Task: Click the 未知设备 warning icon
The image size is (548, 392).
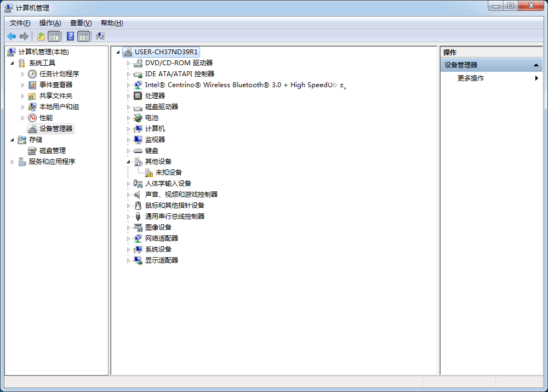Action: (x=149, y=173)
